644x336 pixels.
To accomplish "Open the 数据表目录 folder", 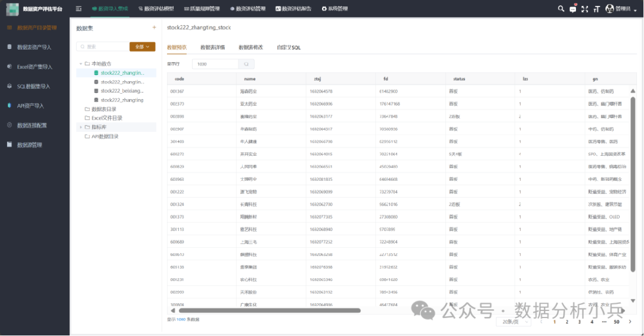I will coord(104,109).
